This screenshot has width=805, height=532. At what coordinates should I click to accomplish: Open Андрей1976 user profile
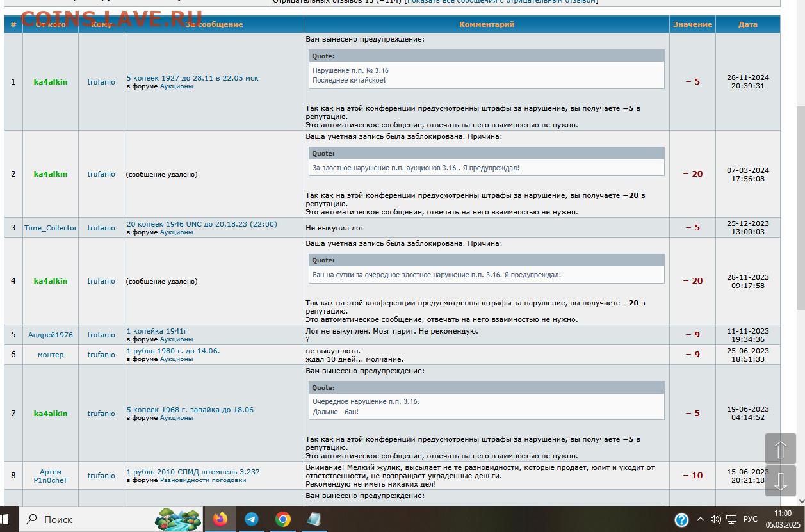click(x=51, y=335)
